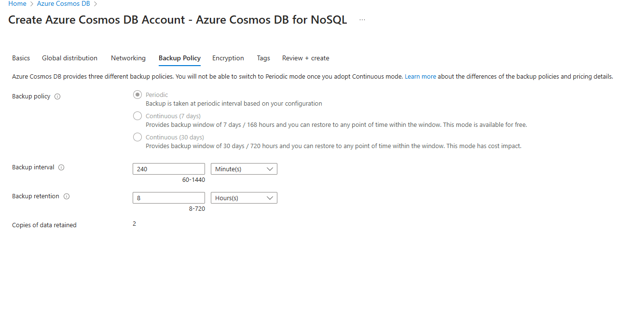Open the Minute(s) interval unit dropdown
644x329 pixels.
coord(244,169)
